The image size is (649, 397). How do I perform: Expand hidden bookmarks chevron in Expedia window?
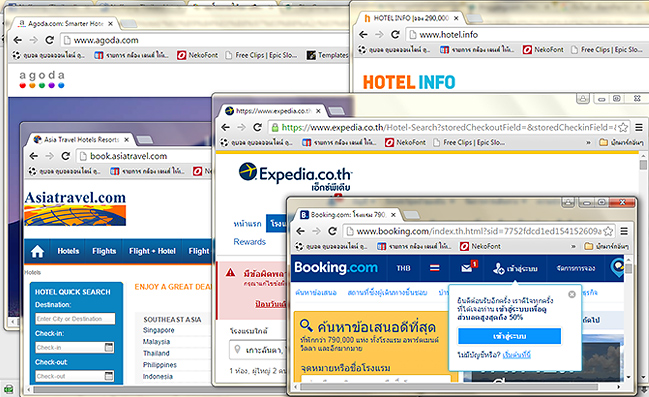tap(588, 142)
